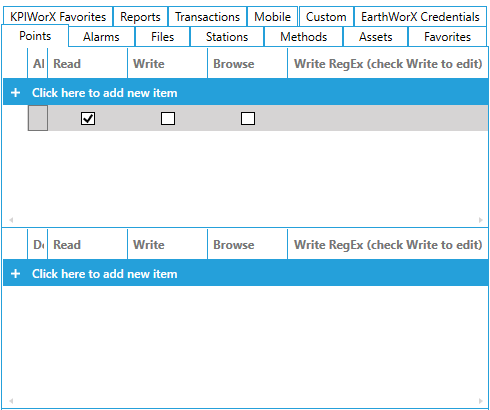The width and height of the screenshot is (490, 410).
Task: Select the Assets tab
Action: pyautogui.click(x=375, y=37)
